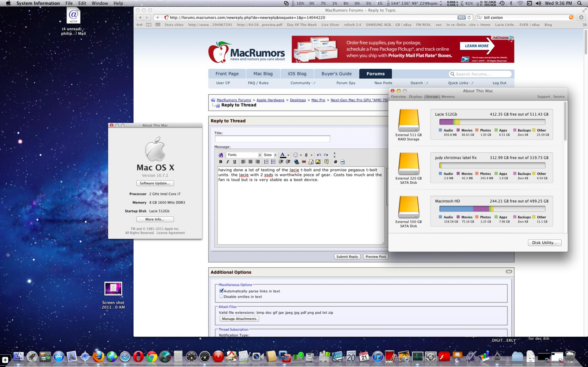Collapse the Additional Options section

coord(509,272)
